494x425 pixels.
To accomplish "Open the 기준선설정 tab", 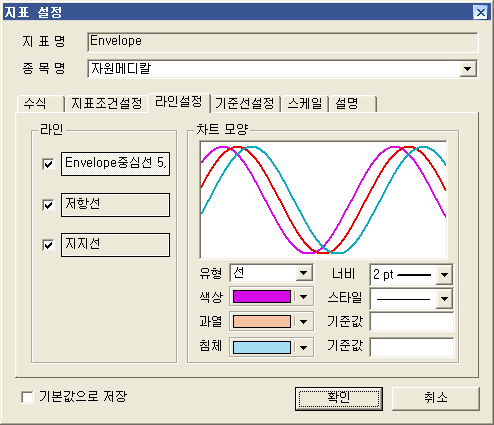I will (245, 103).
